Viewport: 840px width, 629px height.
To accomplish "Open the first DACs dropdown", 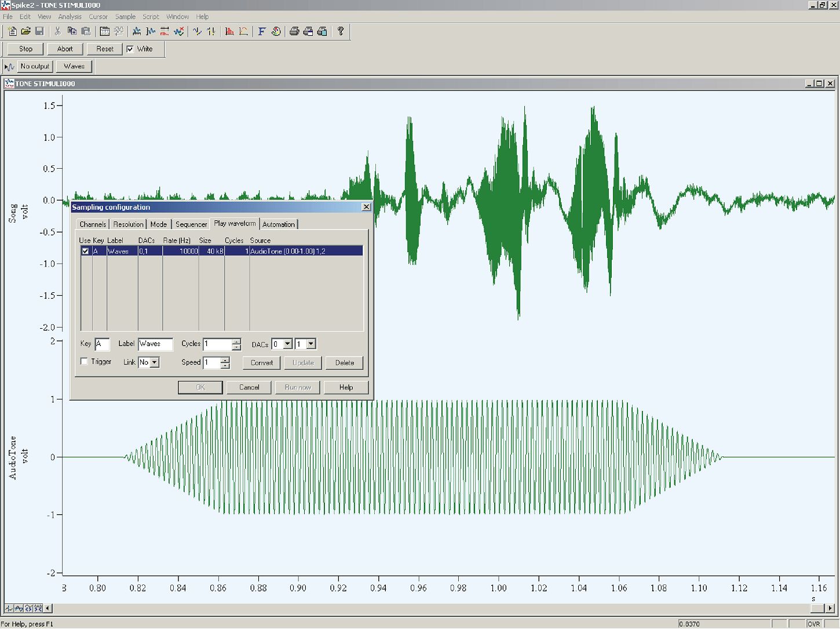I will coord(287,344).
